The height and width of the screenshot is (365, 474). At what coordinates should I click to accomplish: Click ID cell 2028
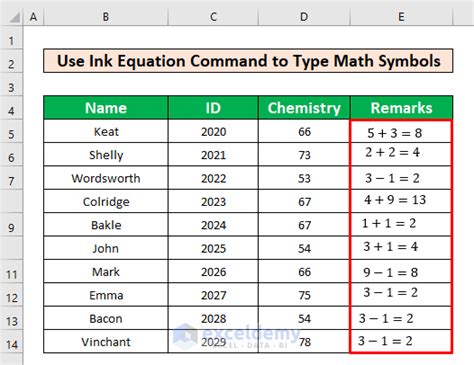click(213, 318)
